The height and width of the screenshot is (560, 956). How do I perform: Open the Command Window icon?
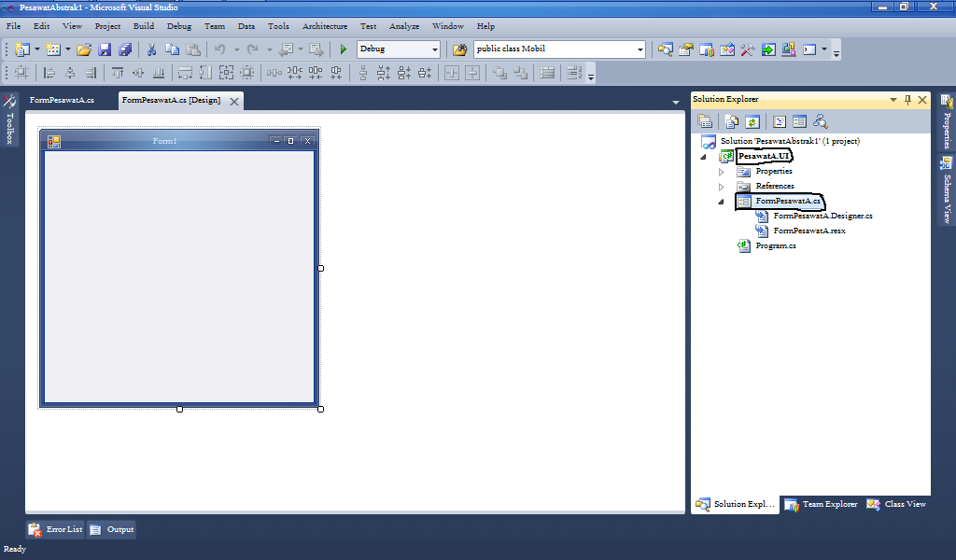point(809,49)
